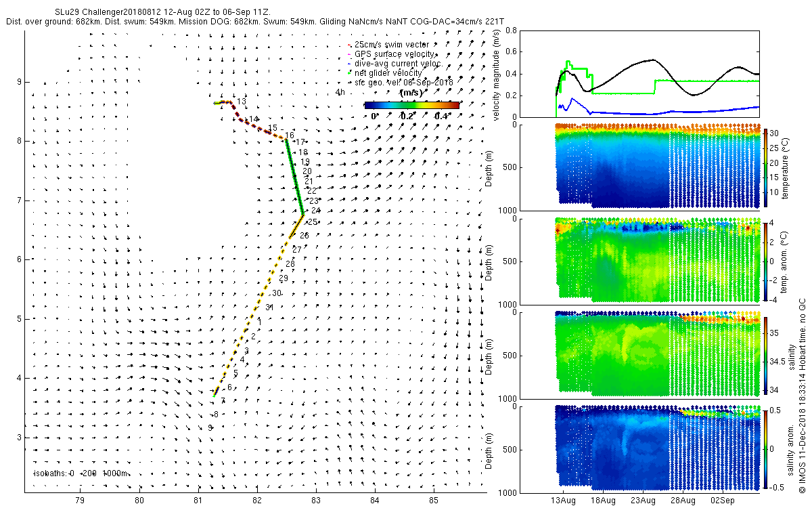Click the horizontal velocity color scale bar on the map

click(x=411, y=105)
